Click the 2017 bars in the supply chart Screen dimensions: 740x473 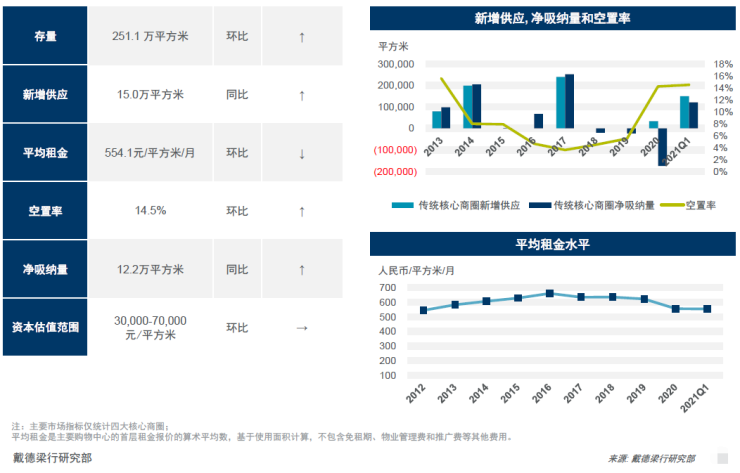click(x=565, y=101)
